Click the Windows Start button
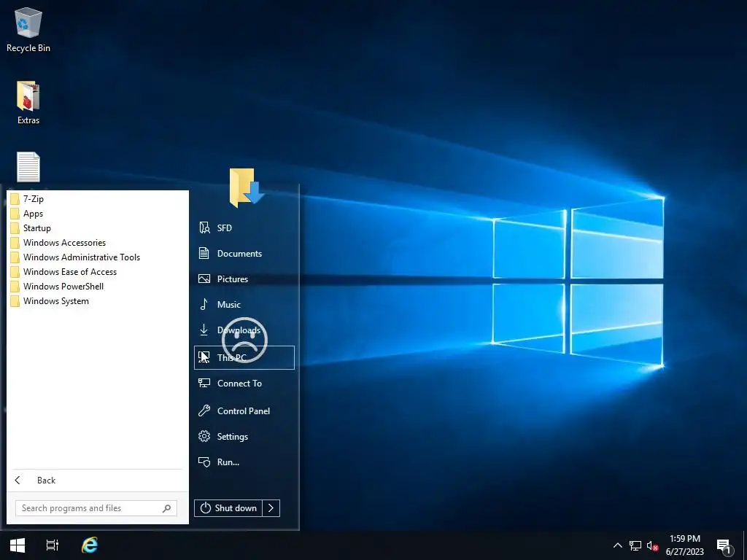Image resolution: width=747 pixels, height=560 pixels. (x=18, y=545)
